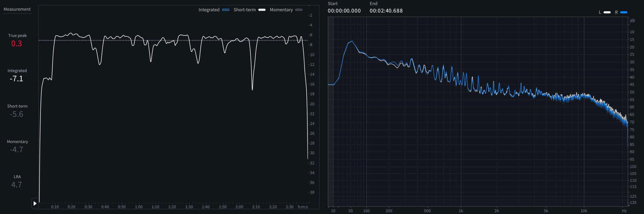This screenshot has height=214, width=644.
Task: Toggle the Integrated loudness legend swatch
Action: [x=226, y=10]
